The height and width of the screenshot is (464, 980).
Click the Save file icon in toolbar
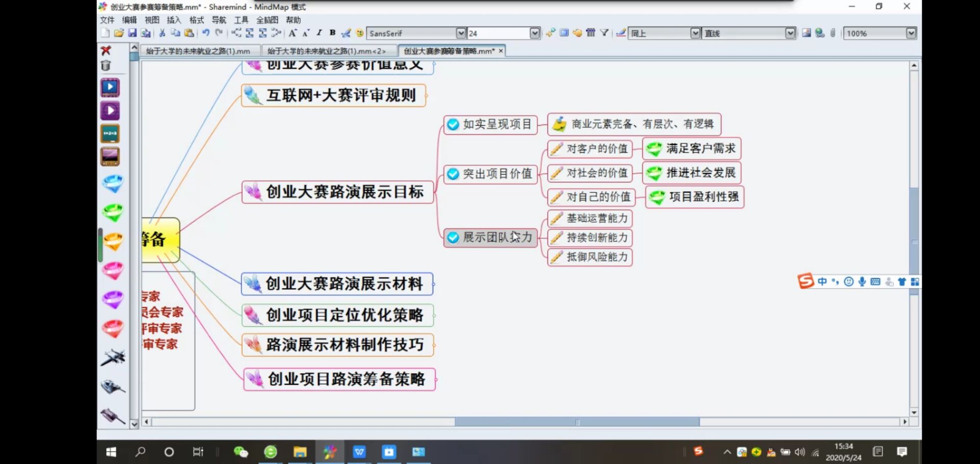132,33
